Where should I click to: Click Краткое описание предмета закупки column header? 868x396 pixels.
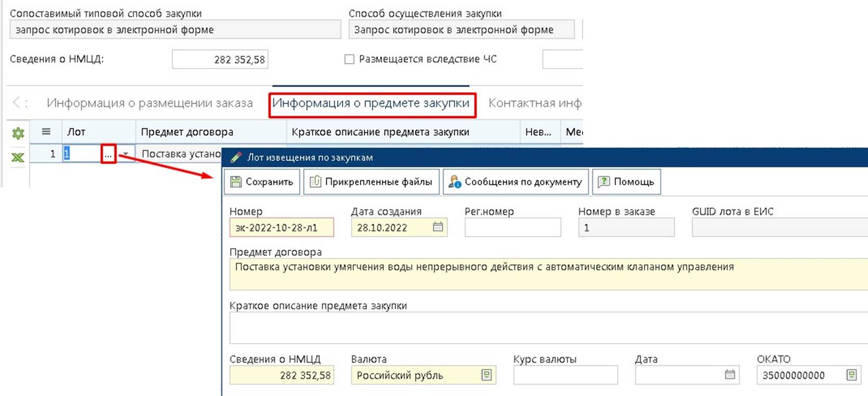[403, 132]
